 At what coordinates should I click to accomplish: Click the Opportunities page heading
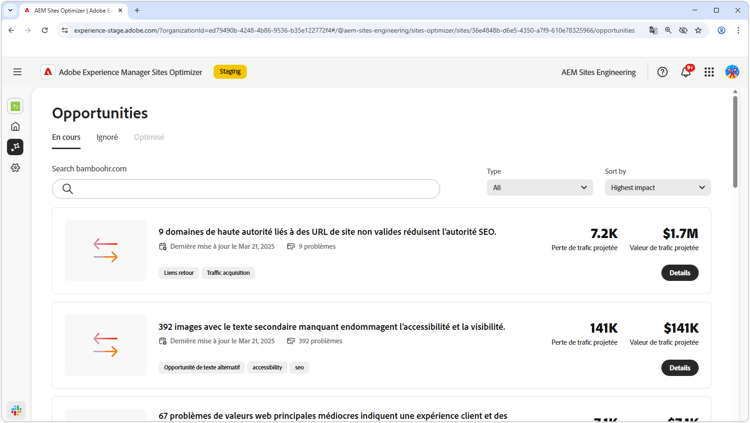click(100, 113)
